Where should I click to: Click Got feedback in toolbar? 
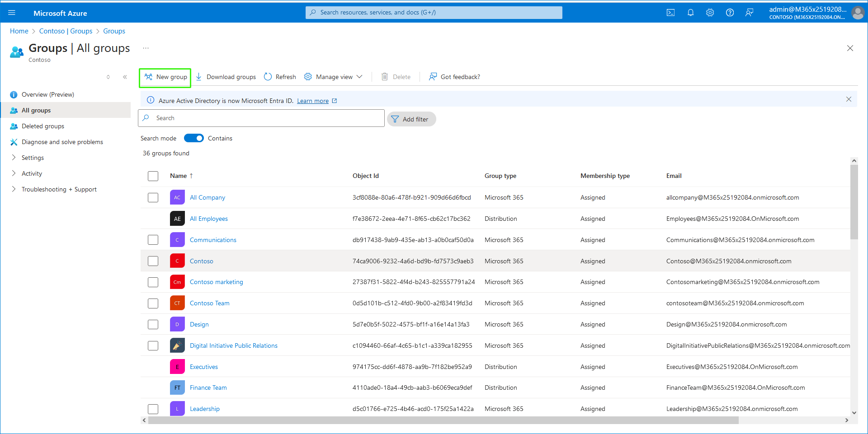point(454,77)
